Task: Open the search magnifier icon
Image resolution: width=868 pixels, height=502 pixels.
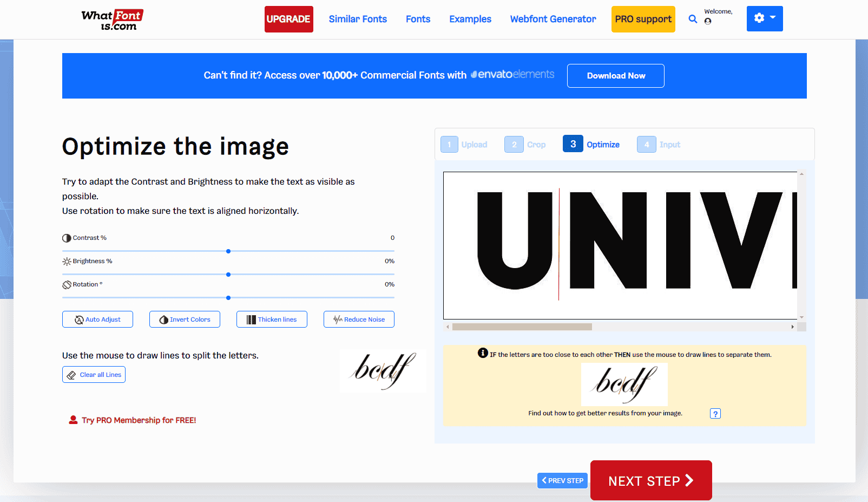Action: [x=693, y=19]
